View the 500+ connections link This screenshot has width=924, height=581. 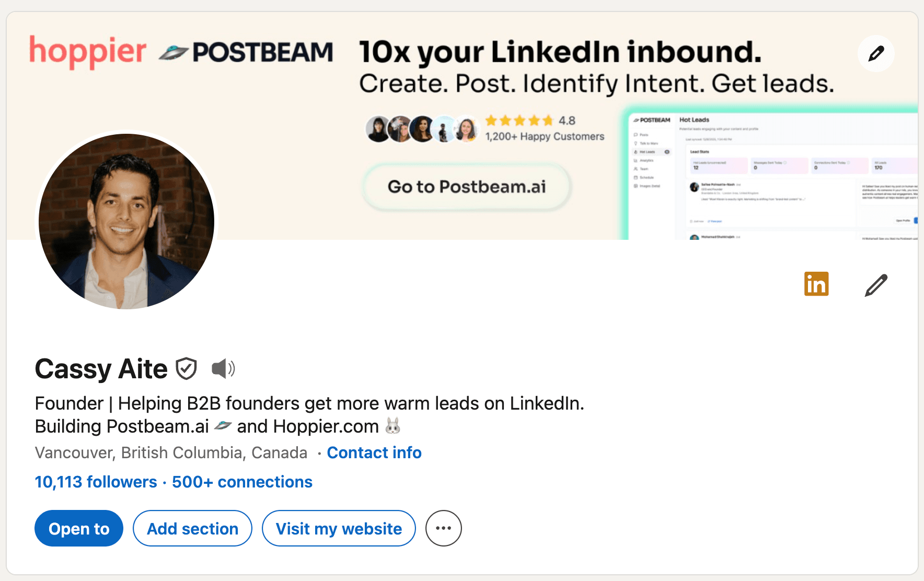(242, 482)
